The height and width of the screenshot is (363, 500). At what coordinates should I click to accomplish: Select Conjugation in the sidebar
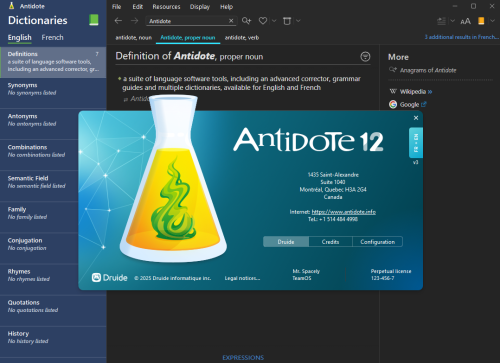click(39, 248)
